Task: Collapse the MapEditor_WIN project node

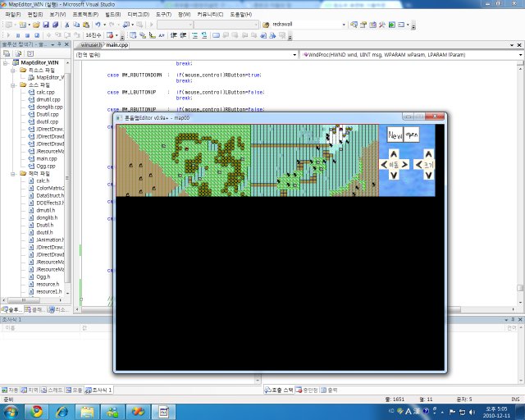Action: tap(6, 62)
